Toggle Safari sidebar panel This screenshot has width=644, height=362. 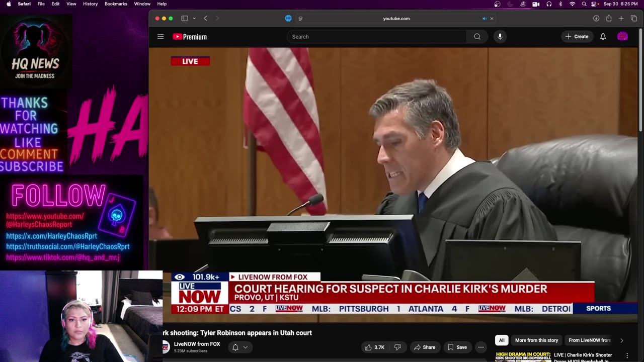click(185, 19)
